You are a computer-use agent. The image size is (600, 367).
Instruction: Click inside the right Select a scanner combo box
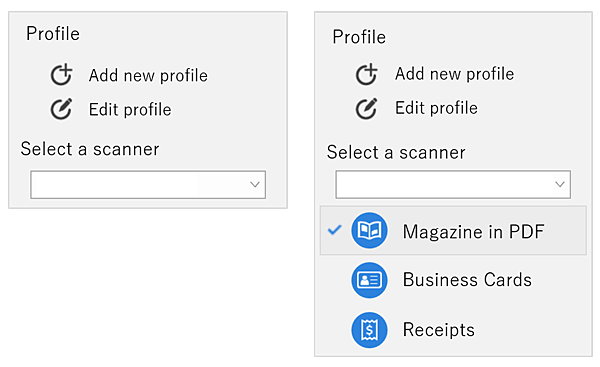[x=453, y=184]
